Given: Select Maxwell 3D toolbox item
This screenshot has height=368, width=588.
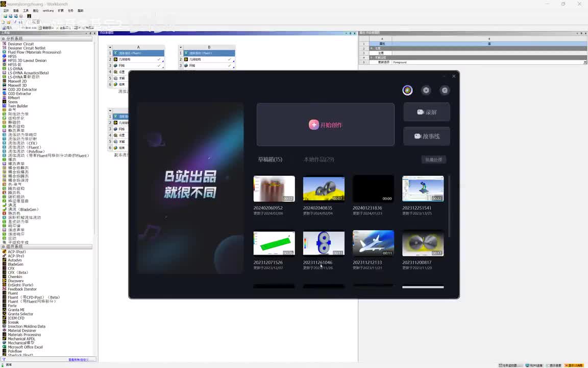Looking at the screenshot, I should click(17, 85).
